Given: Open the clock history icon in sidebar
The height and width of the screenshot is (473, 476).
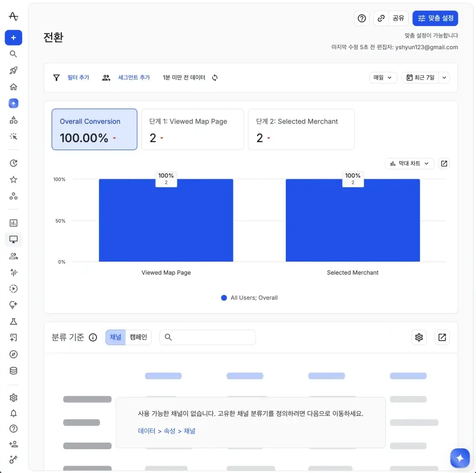Looking at the screenshot, I should 13,163.
